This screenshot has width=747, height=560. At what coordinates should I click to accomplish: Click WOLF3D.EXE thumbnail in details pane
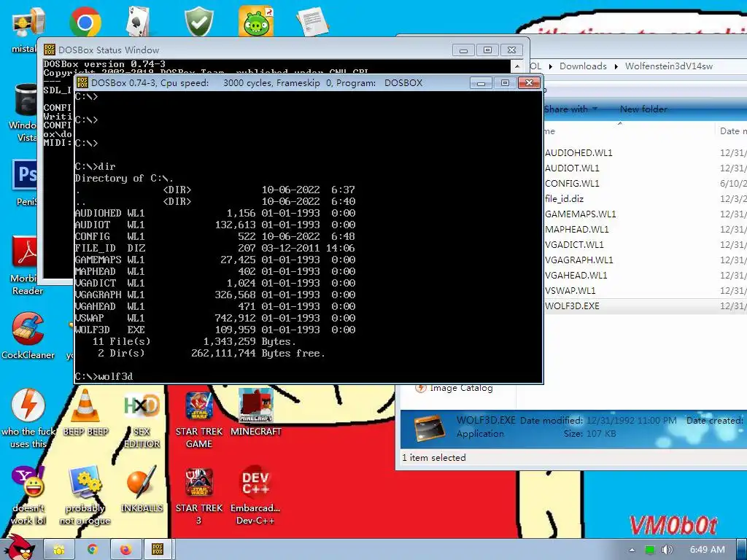tap(429, 427)
